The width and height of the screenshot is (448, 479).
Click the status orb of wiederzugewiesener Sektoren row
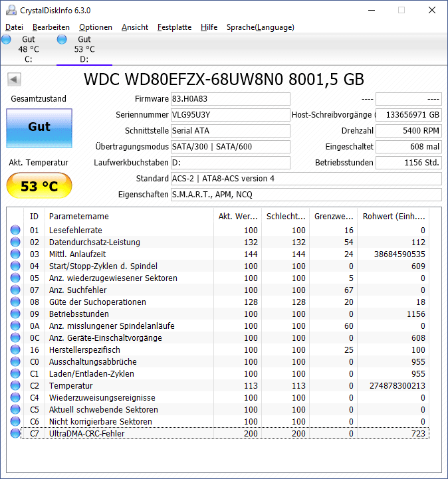15,278
